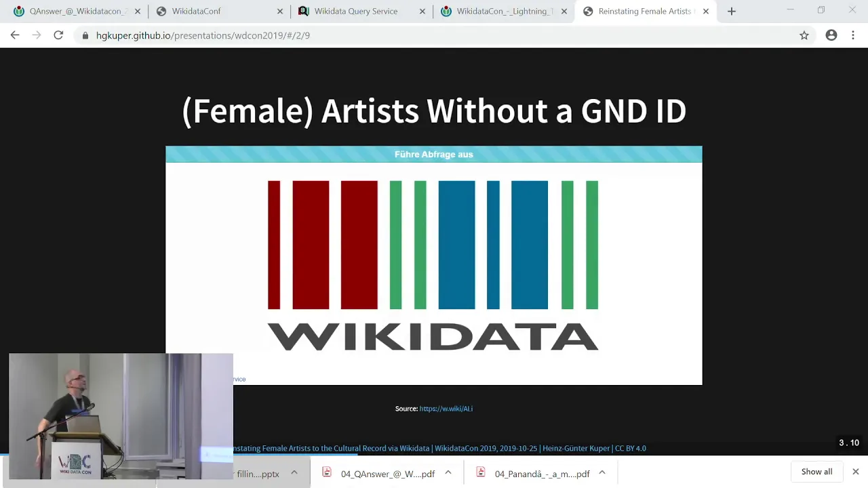Open the Chrome profile account icon

831,35
